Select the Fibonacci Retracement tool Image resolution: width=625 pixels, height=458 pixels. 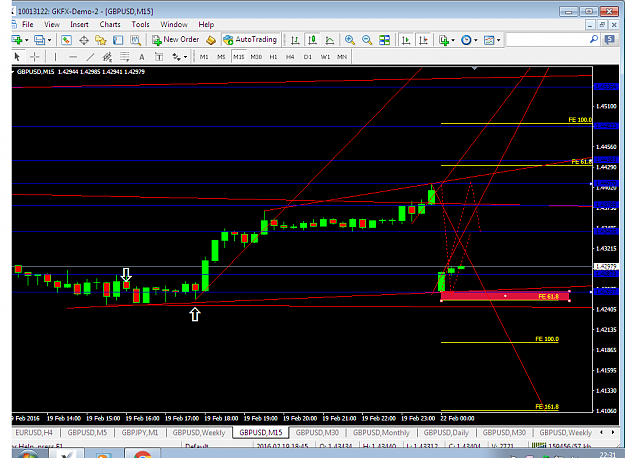[x=124, y=57]
